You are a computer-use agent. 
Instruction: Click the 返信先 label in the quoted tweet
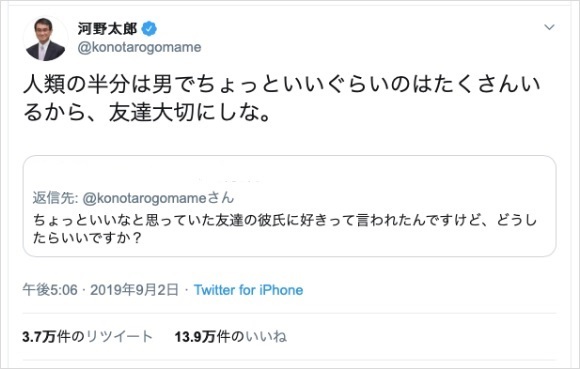pos(55,198)
